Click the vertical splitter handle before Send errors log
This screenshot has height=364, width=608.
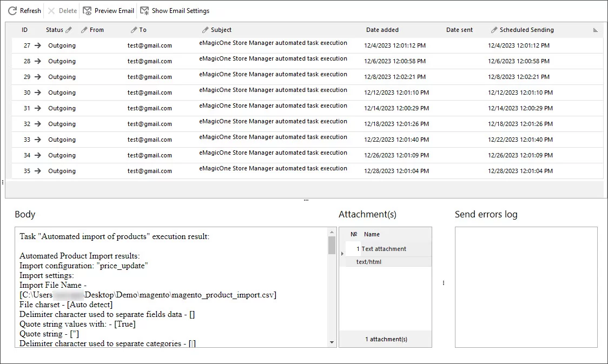[x=443, y=283]
